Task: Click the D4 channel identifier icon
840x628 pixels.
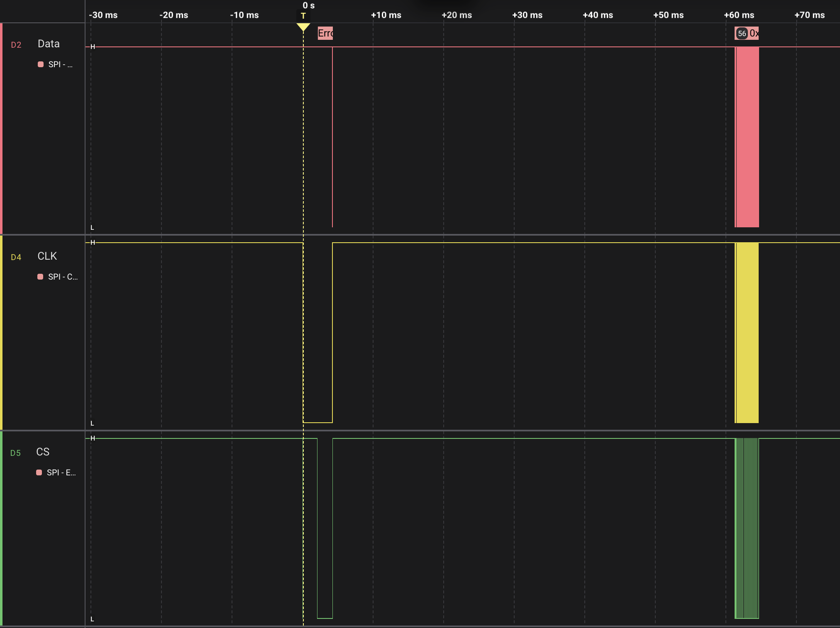Action: [x=16, y=257]
